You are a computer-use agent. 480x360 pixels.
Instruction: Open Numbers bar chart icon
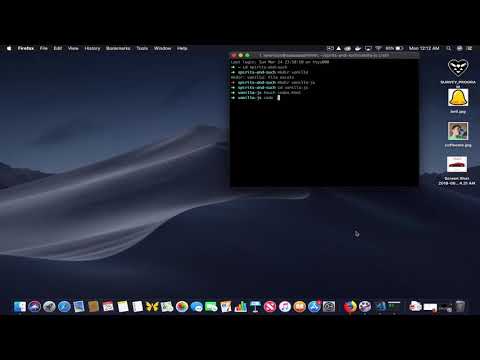pos(240,306)
